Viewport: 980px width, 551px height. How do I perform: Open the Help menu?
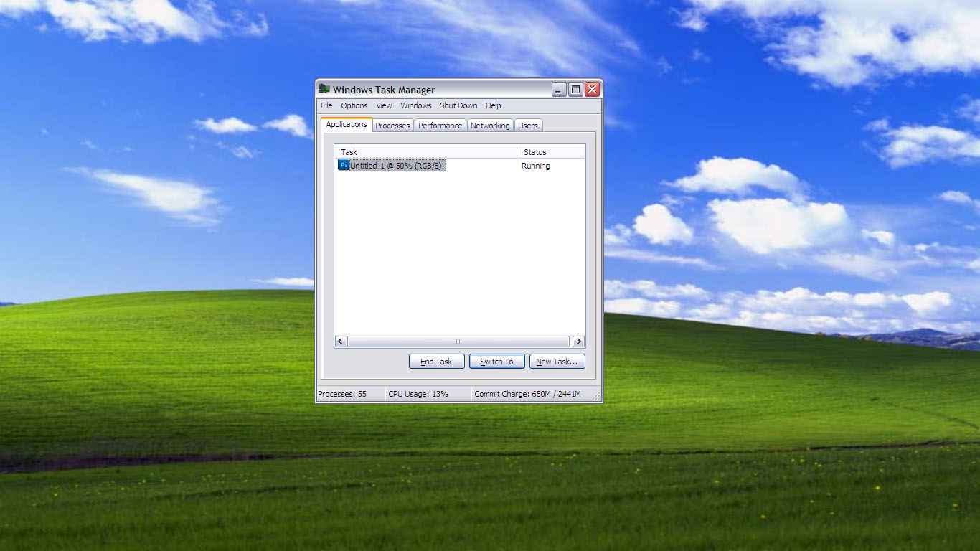tap(493, 105)
